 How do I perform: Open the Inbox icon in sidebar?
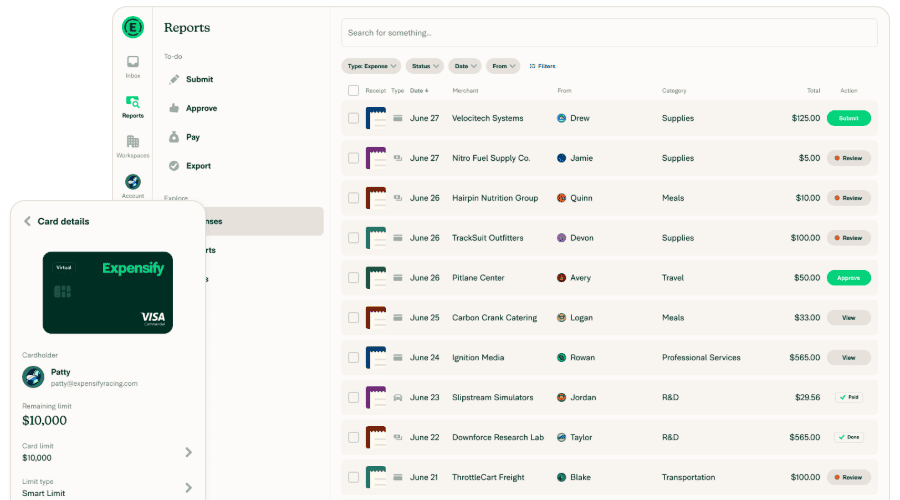[x=133, y=63]
